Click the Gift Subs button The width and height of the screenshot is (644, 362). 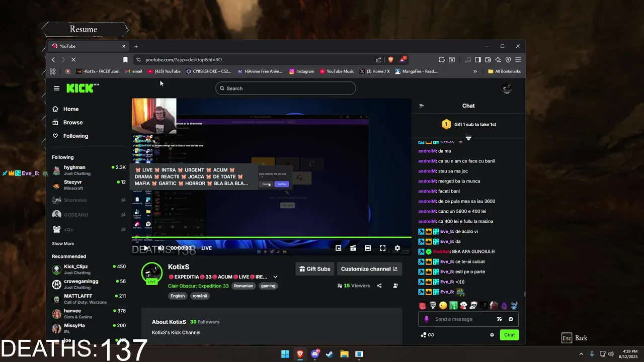coord(315,269)
